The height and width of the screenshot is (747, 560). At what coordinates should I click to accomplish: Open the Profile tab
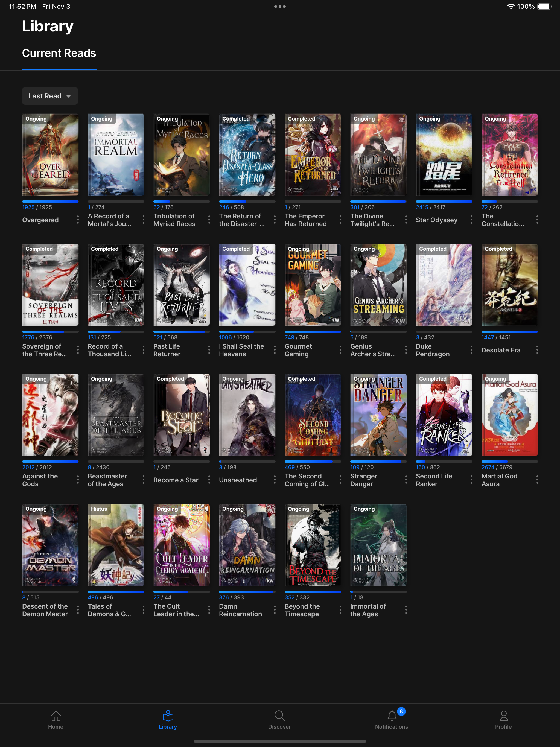pyautogui.click(x=504, y=720)
